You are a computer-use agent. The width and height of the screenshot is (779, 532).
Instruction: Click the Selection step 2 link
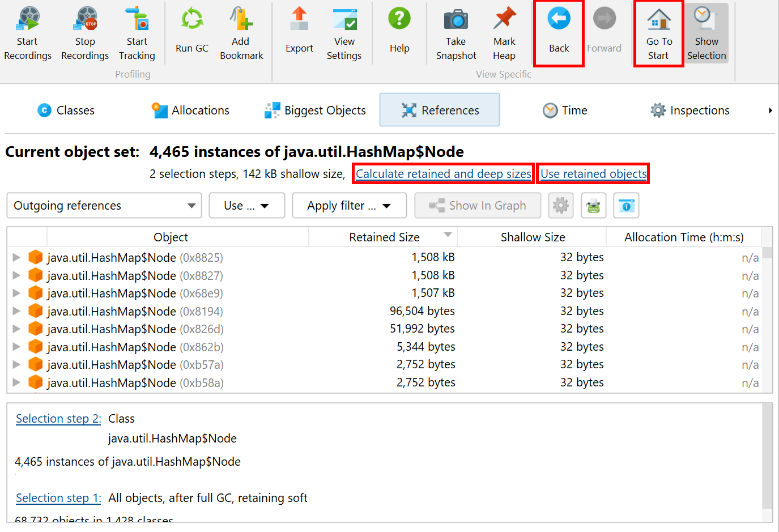58,419
